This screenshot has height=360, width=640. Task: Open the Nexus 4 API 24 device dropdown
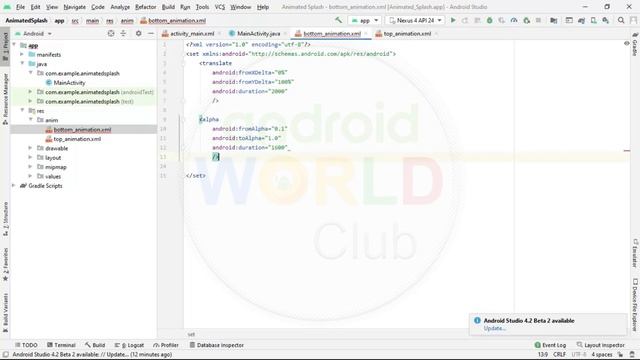415,20
